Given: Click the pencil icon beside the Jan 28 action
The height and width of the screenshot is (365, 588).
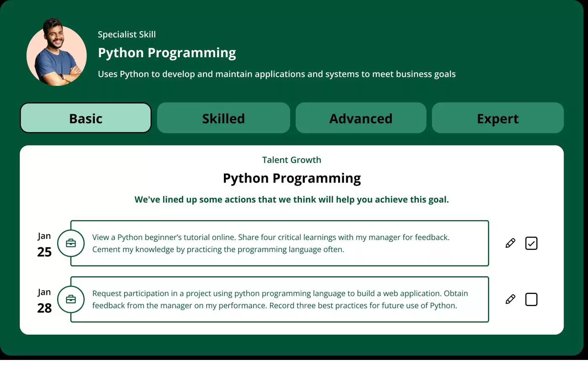Looking at the screenshot, I should (510, 299).
